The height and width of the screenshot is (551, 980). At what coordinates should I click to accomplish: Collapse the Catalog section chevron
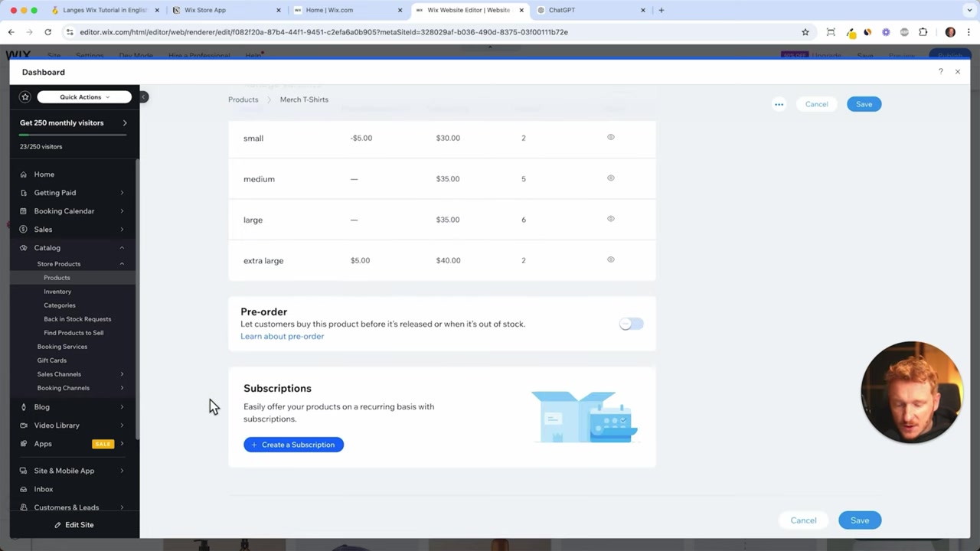[122, 248]
